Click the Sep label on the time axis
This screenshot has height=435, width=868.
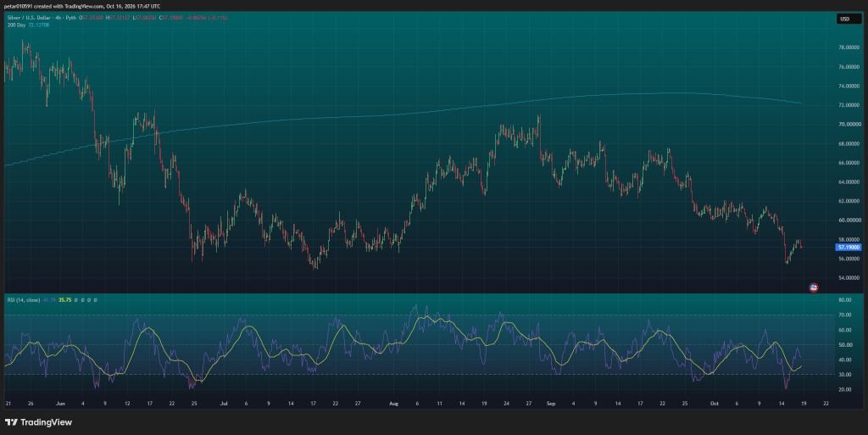(551, 404)
